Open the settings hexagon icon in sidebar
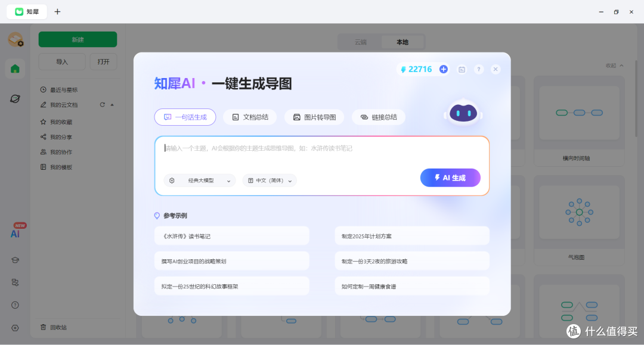 click(15, 328)
